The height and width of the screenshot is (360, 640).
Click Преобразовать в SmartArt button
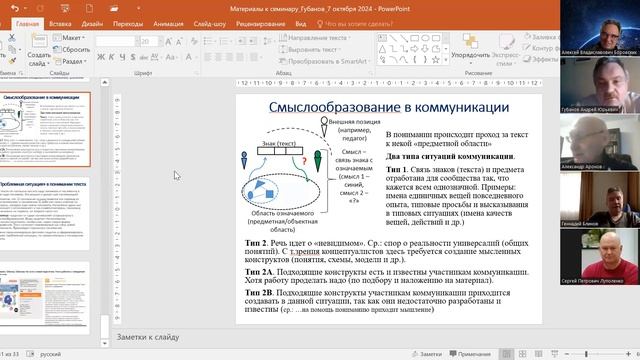[x=324, y=61]
